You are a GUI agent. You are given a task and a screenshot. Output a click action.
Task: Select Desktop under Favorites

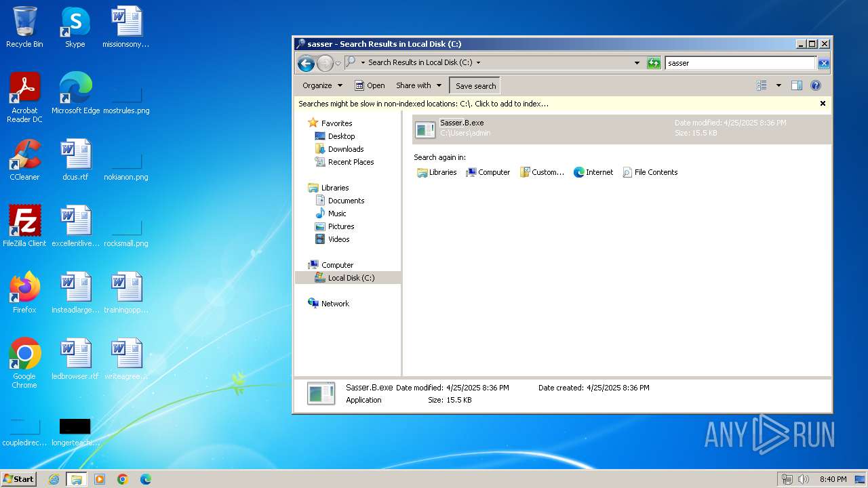click(335, 136)
